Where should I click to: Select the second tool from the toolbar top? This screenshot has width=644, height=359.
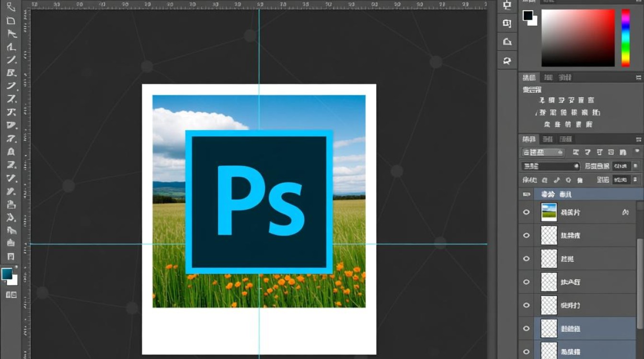coord(11,21)
